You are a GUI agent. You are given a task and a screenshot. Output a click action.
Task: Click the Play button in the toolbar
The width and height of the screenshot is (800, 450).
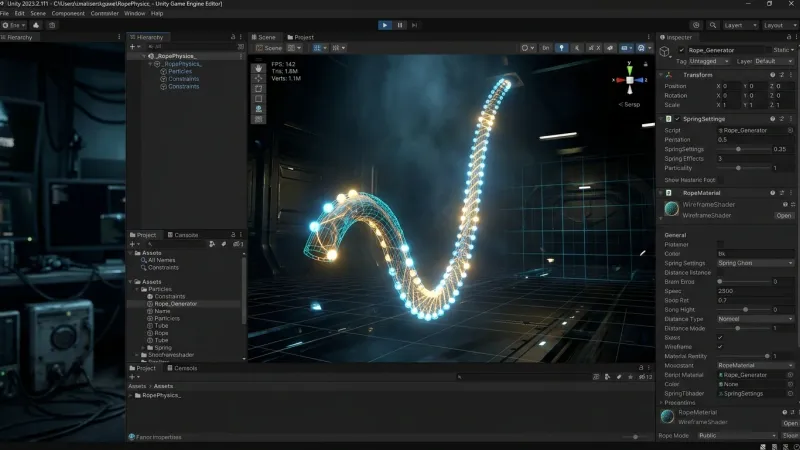coord(385,25)
